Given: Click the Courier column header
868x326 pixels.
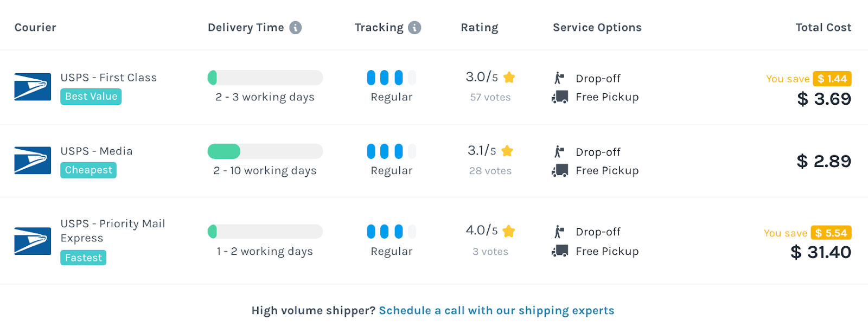Looking at the screenshot, I should 35,28.
